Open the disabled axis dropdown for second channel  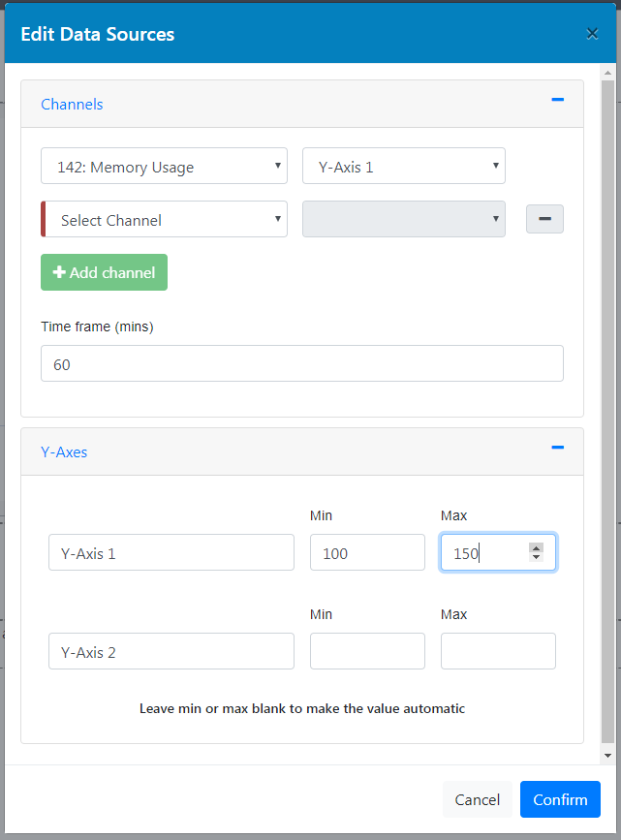(x=403, y=219)
